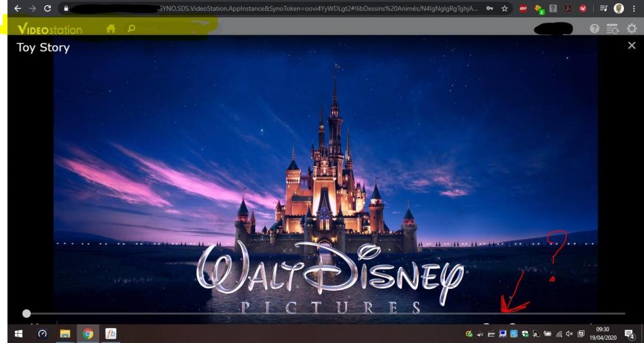Open Chrome's three-dot menu

click(x=634, y=8)
